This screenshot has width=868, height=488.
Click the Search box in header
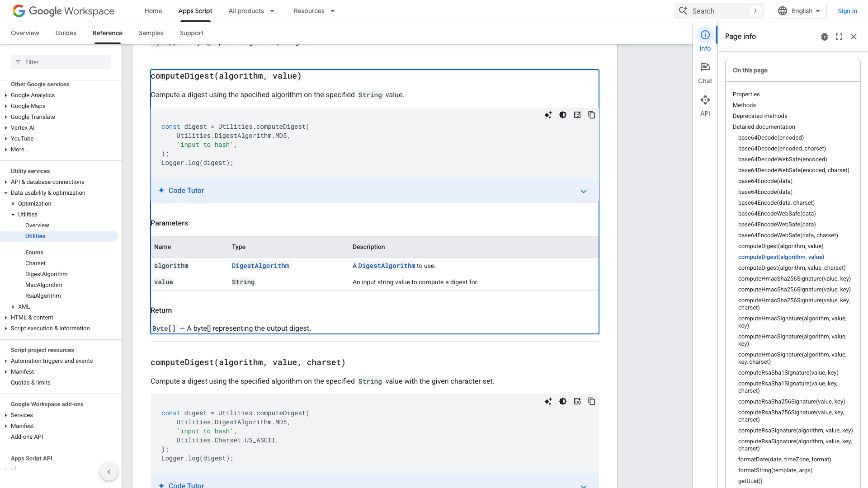point(719,11)
